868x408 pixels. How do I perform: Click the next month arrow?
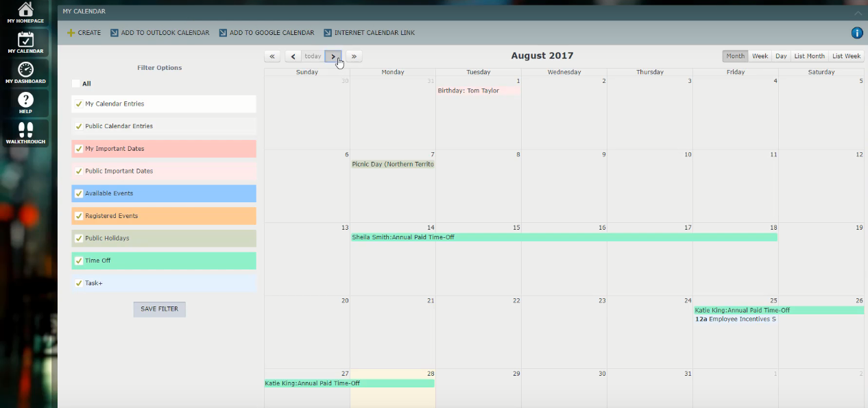click(x=333, y=56)
